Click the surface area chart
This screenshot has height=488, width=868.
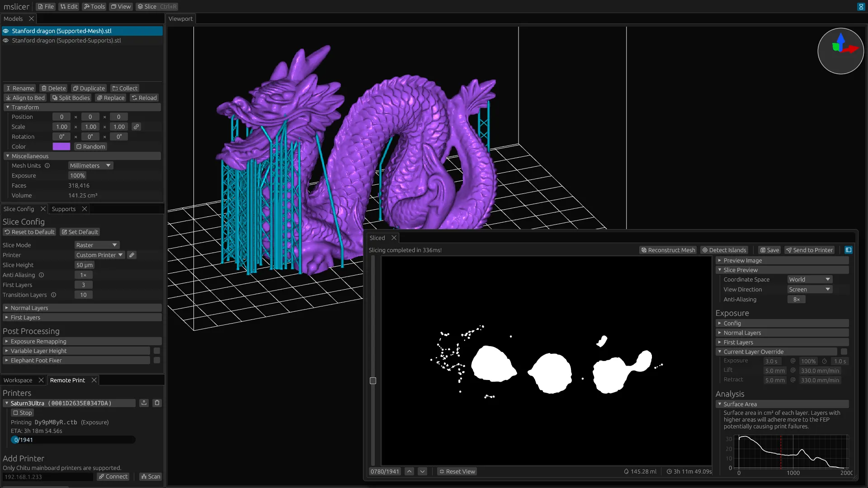coord(793,452)
